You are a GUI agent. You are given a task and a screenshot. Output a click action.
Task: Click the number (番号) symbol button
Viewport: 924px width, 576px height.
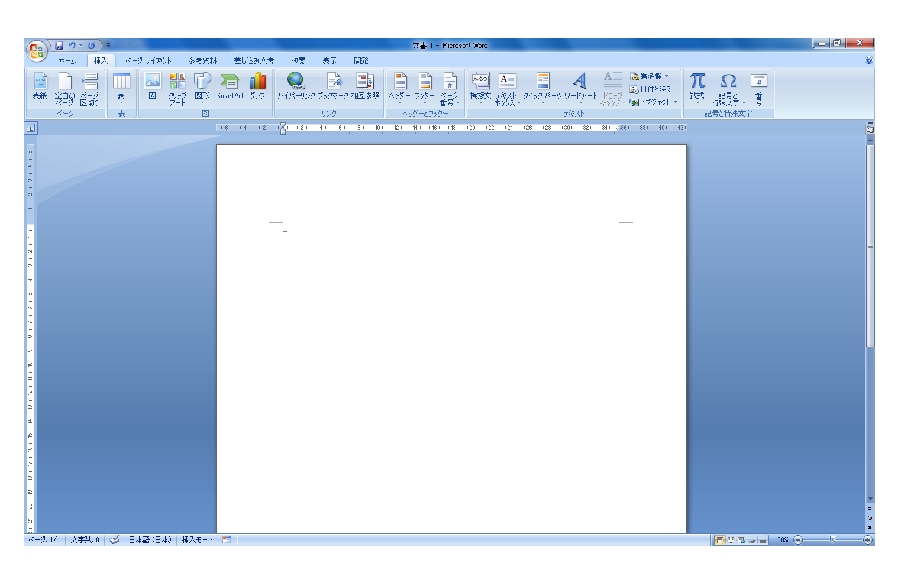click(x=759, y=89)
